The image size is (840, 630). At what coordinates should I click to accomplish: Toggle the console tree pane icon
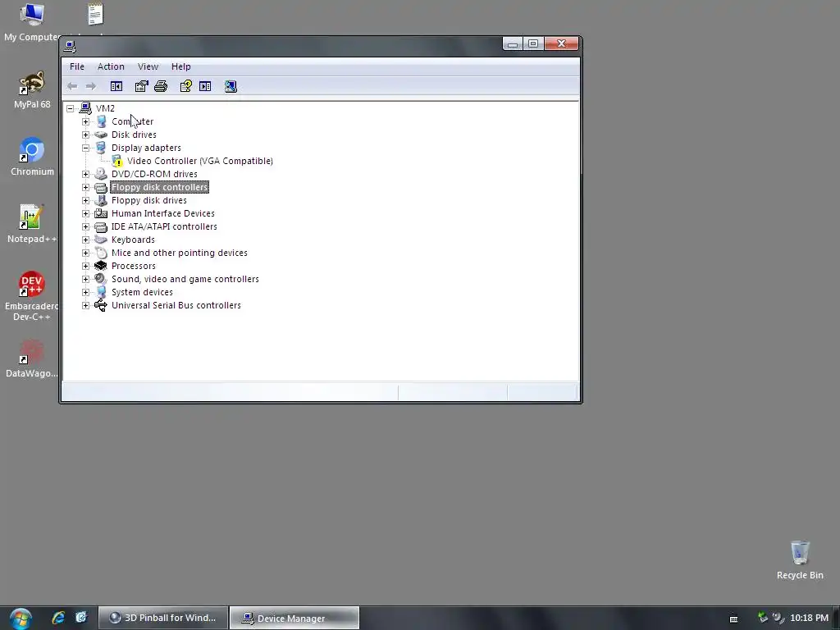click(x=116, y=86)
